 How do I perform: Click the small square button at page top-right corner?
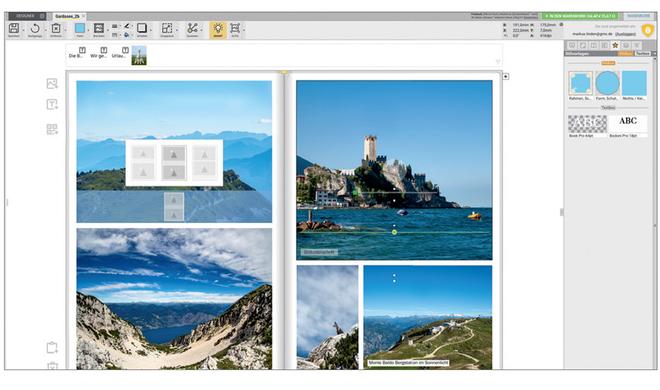tap(506, 77)
